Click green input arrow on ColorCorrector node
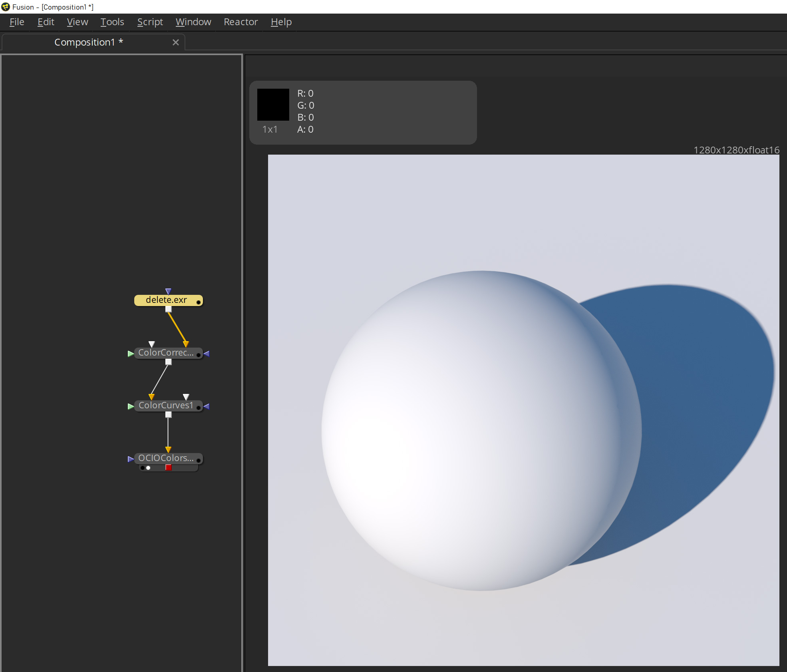 point(130,354)
